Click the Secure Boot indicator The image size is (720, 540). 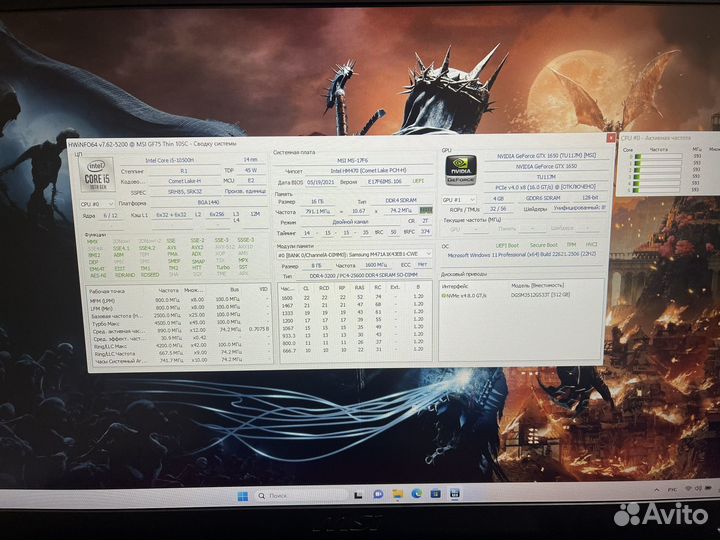coord(544,245)
